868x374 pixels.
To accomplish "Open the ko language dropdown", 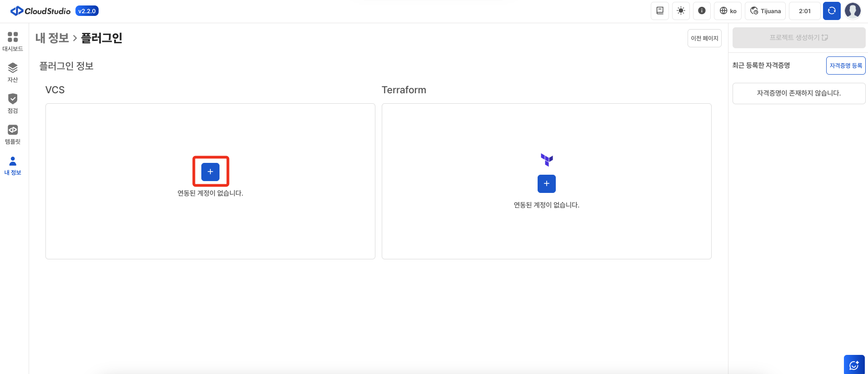I will [x=728, y=11].
